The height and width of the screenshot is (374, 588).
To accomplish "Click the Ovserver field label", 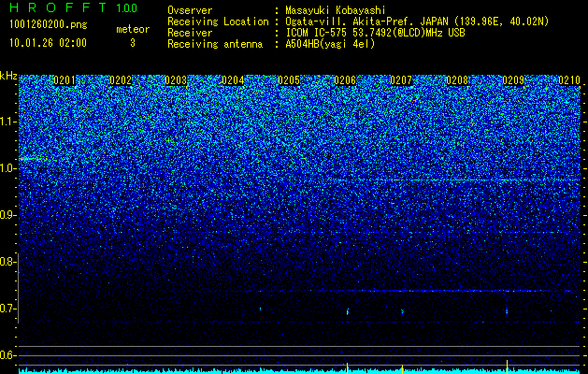I will (x=190, y=10).
